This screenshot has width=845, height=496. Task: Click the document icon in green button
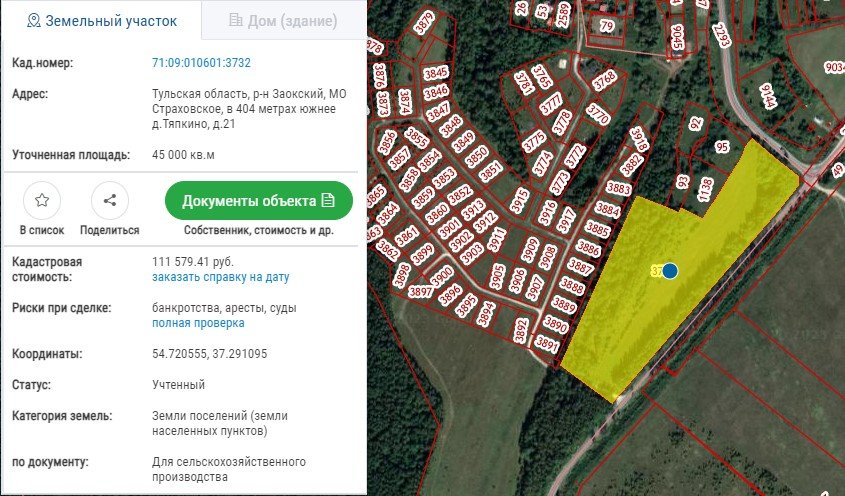coord(328,201)
